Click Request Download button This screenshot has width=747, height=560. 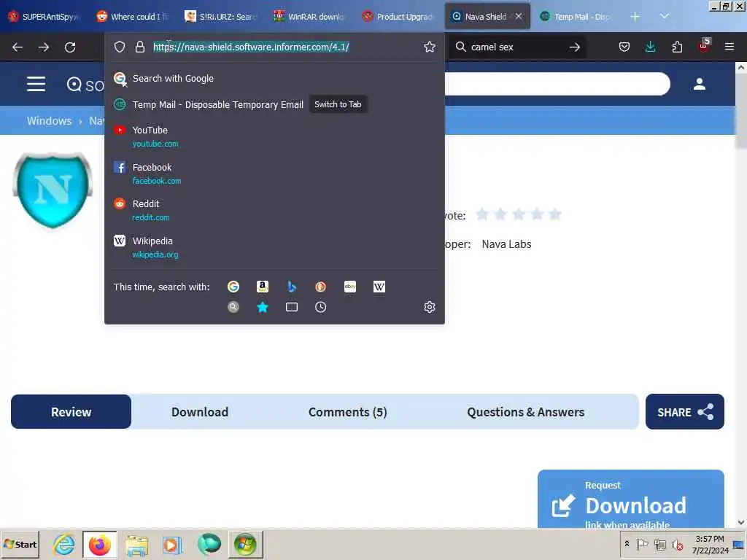pos(631,500)
